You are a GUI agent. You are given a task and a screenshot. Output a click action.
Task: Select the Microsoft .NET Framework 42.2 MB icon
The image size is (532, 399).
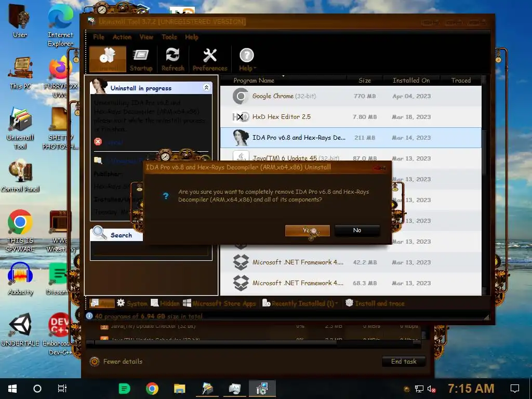pos(241,262)
